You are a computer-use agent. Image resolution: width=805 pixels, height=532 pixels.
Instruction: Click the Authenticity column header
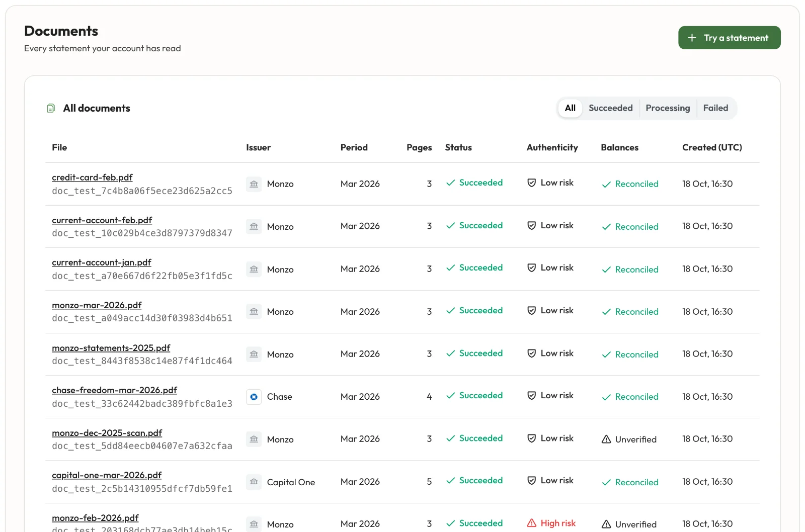(x=552, y=147)
